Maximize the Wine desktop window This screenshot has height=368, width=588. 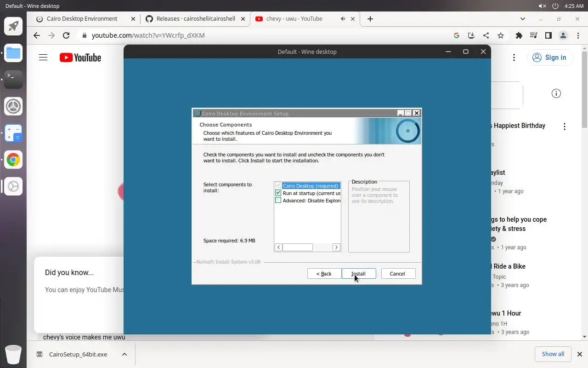466,52
